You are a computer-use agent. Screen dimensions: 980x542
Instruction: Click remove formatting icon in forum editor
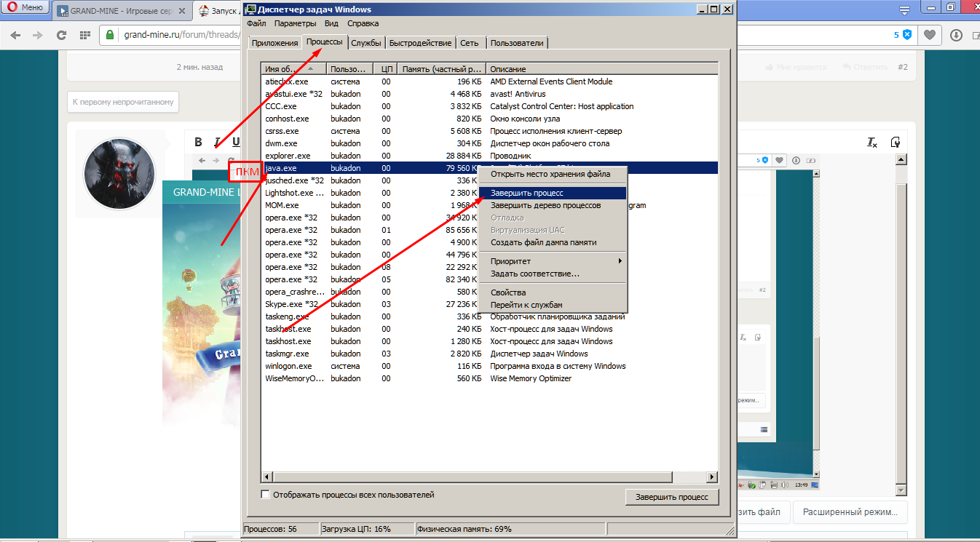[x=872, y=143]
